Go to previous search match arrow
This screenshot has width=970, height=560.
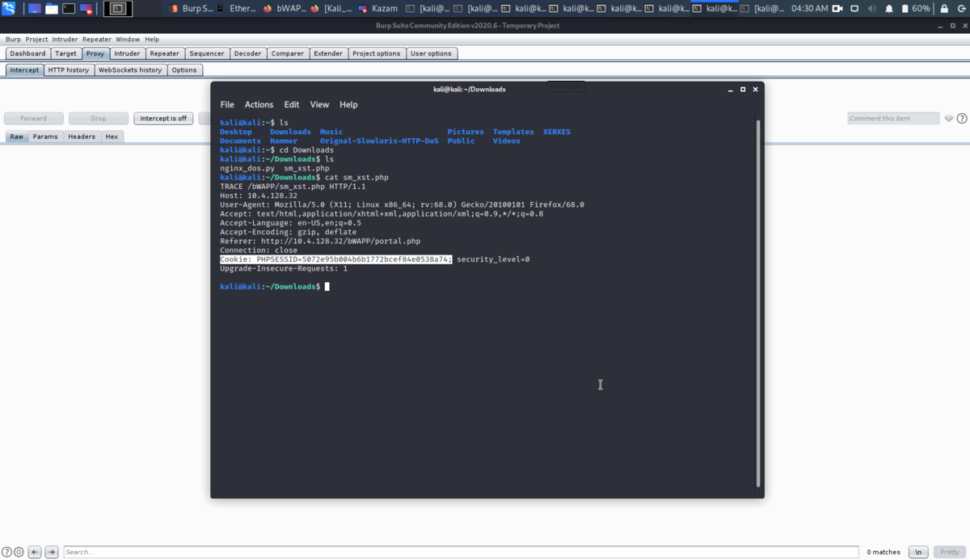(x=35, y=552)
